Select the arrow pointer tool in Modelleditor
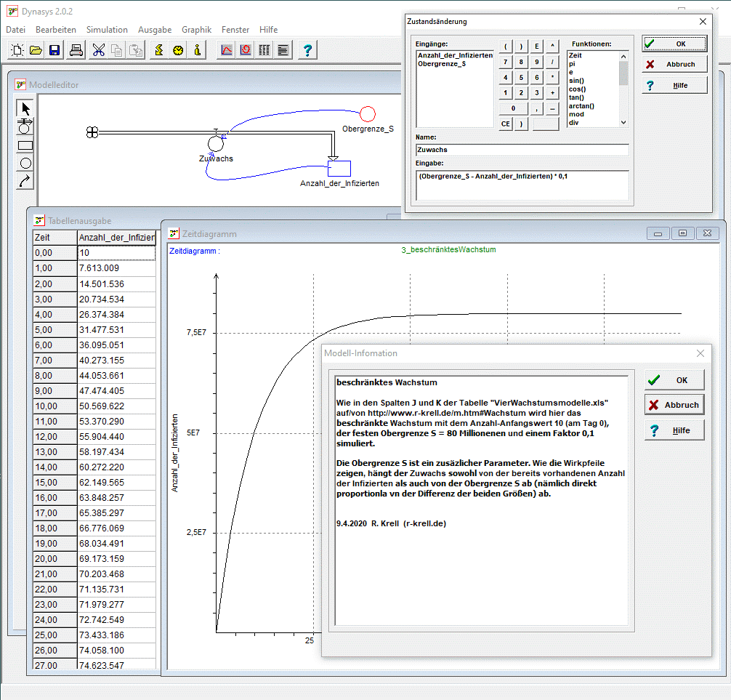This screenshot has height=700, width=731. [x=25, y=109]
